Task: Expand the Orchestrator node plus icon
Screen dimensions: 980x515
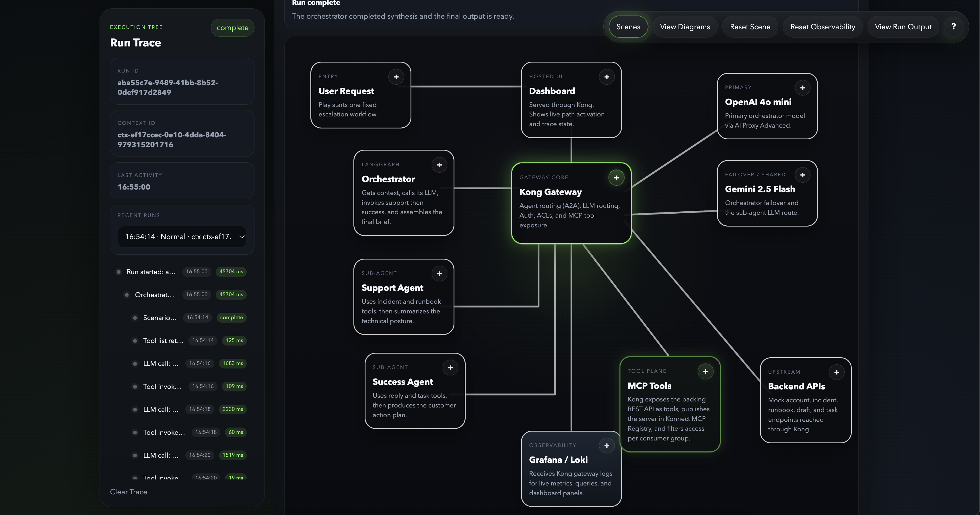Action: pos(440,165)
